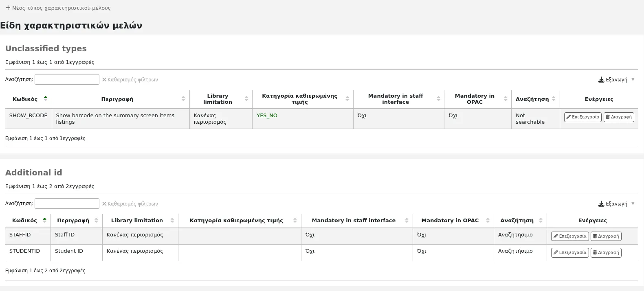Screen dimensions: 644x291
Task: Clear filters in Unclassified types table
Action: pyautogui.click(x=130, y=80)
